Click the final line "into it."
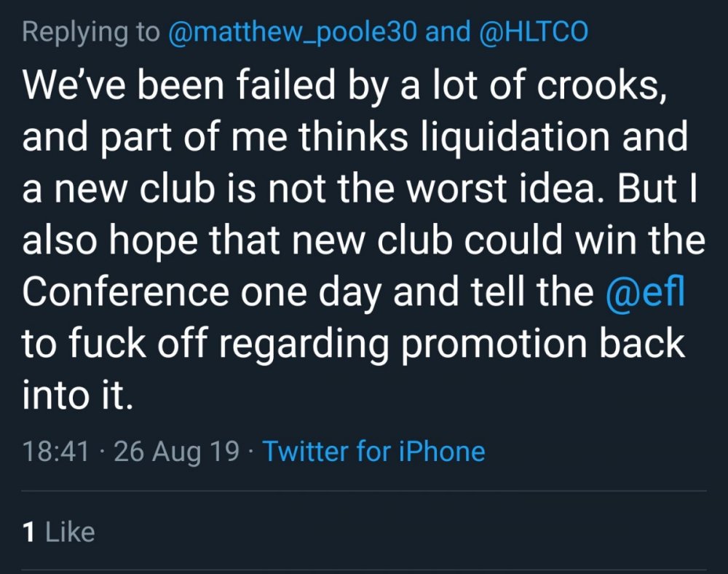The image size is (728, 574). (x=77, y=396)
